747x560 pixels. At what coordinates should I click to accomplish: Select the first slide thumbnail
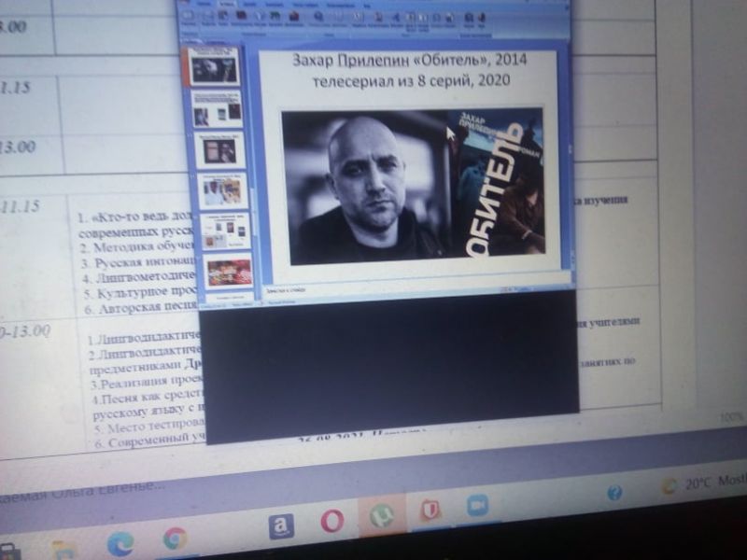[x=214, y=67]
